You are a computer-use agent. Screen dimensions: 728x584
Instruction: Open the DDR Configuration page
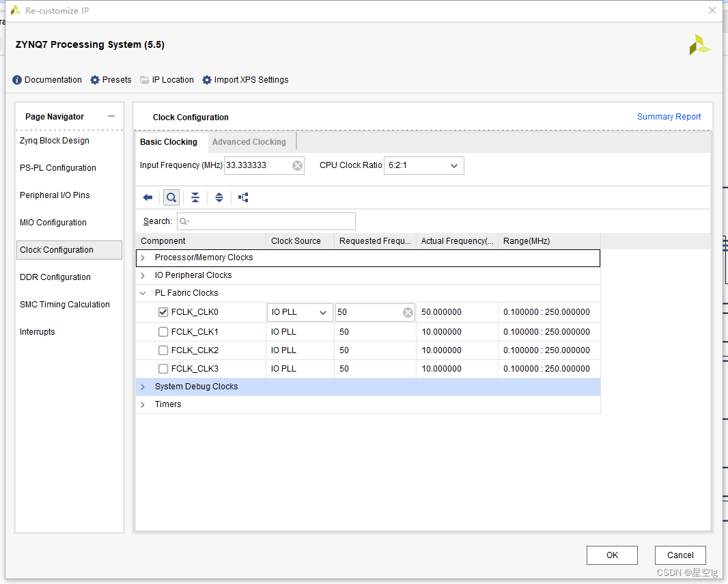coord(55,277)
